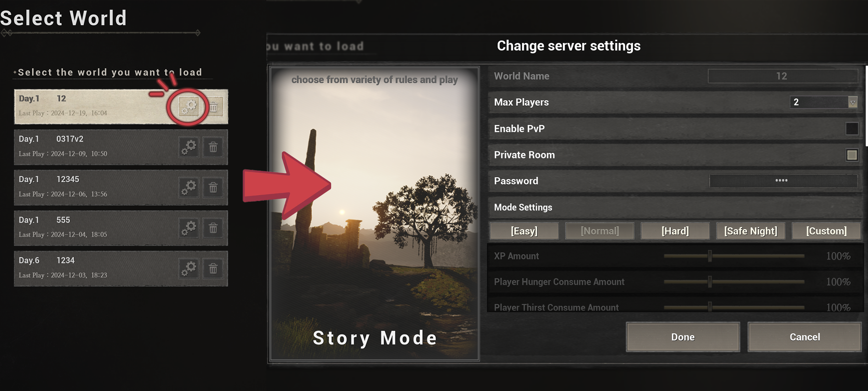Delete world 12 with trash icon

click(x=213, y=107)
